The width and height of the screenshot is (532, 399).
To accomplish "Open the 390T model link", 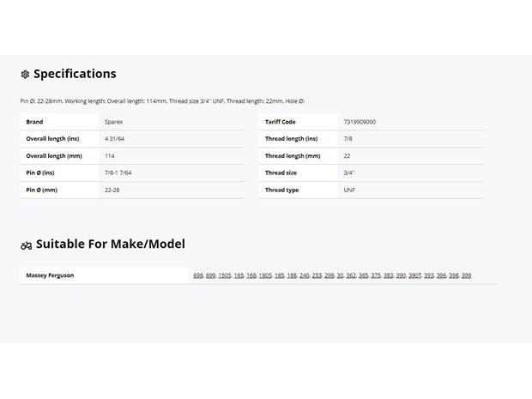I will 414,275.
